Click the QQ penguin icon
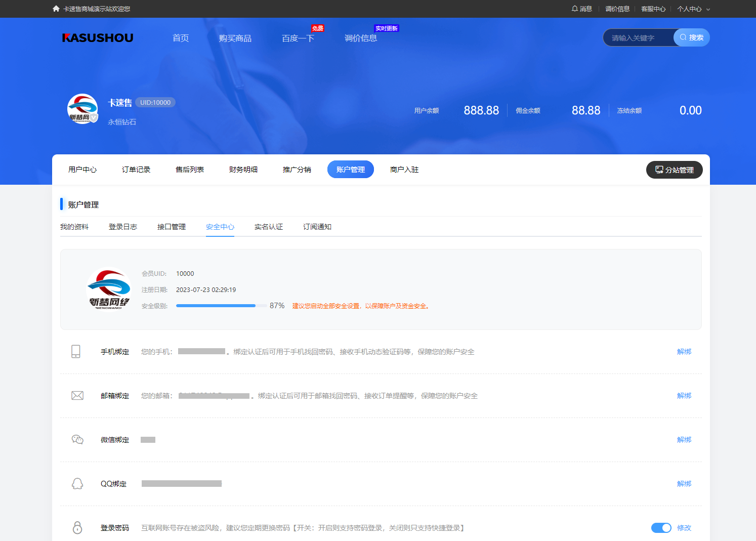The image size is (756, 541). point(77,484)
